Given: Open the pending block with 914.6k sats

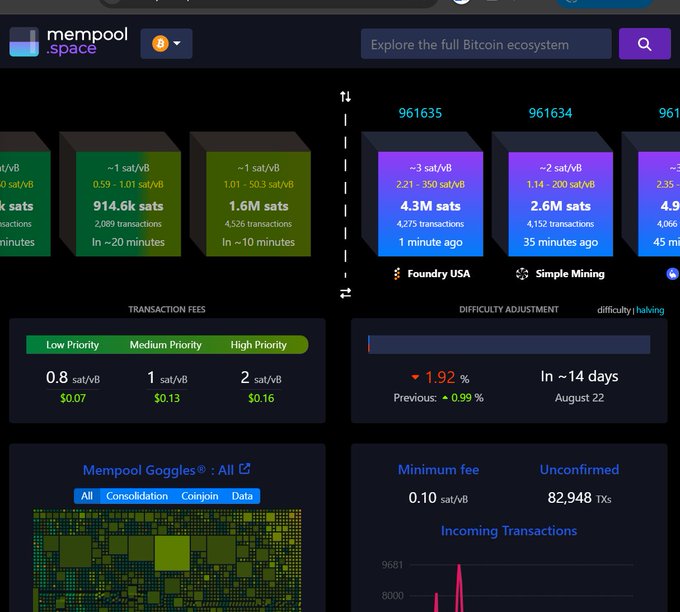Looking at the screenshot, I should click(x=128, y=204).
